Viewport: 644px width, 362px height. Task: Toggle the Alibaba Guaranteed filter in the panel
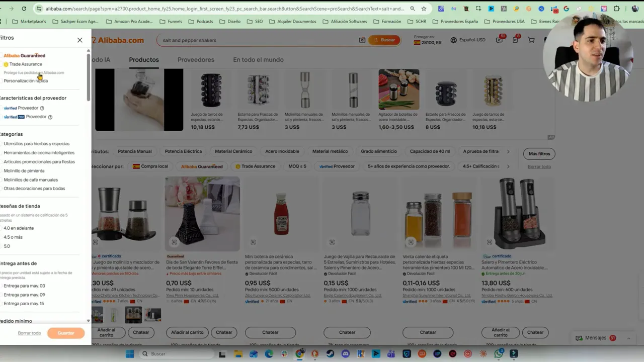25,56
